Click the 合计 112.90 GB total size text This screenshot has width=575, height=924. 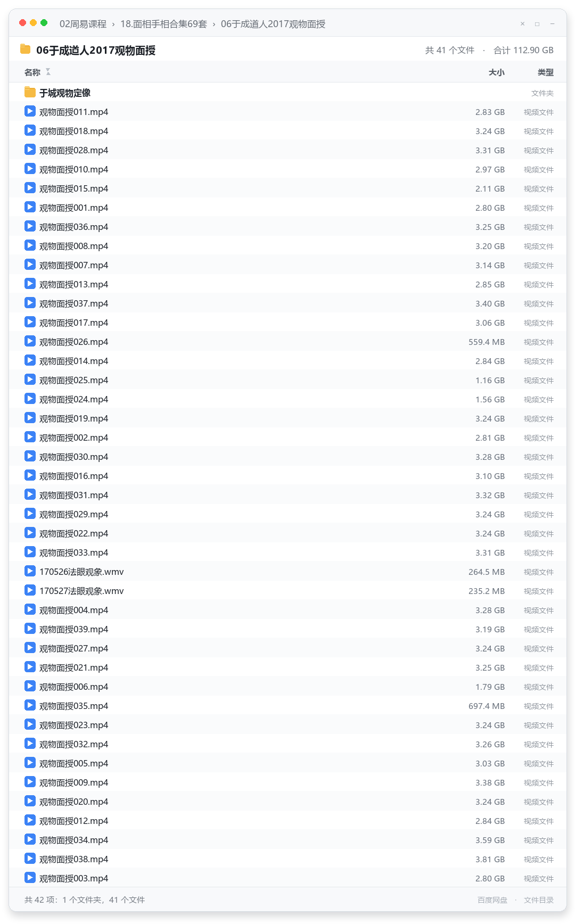point(523,50)
